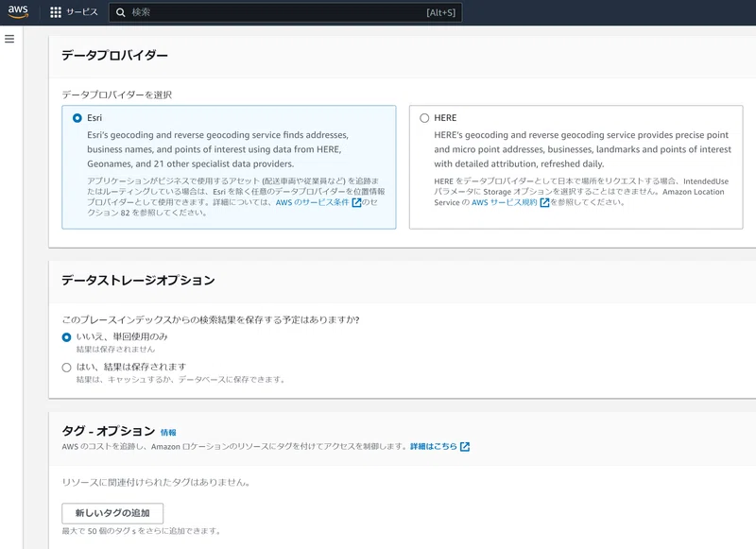The height and width of the screenshot is (549, 756).
Task: Click the search magnifier icon
Action: click(x=121, y=12)
